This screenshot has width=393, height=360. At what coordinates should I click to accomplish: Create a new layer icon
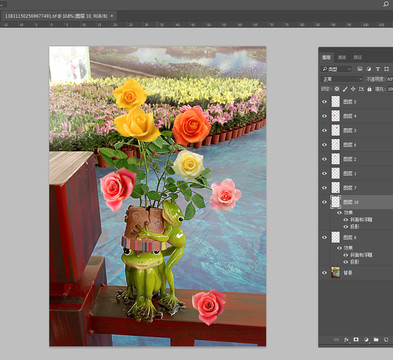point(386,340)
